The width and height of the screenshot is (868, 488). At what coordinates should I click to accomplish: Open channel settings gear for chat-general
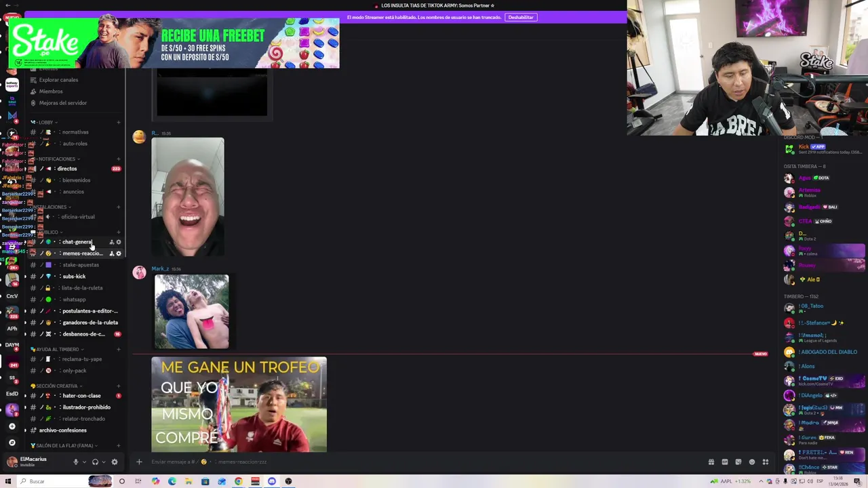pos(119,242)
